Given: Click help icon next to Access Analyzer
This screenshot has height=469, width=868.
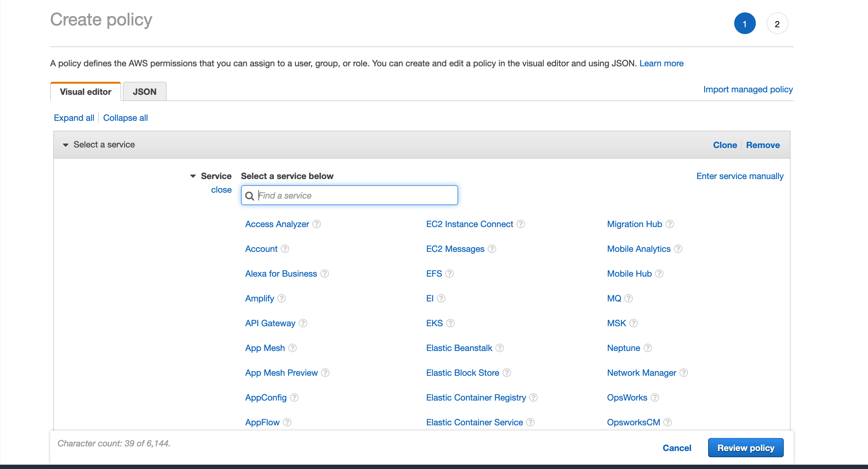Looking at the screenshot, I should tap(316, 224).
